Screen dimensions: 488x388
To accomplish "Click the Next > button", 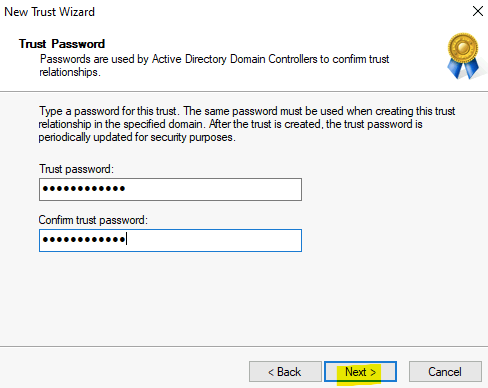I will click(x=360, y=371).
